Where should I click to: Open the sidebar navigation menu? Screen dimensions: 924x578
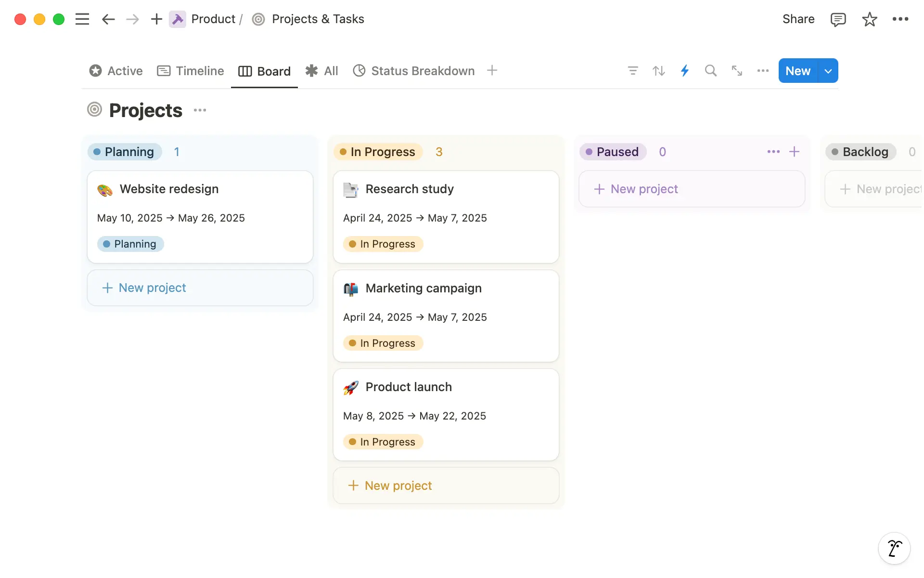pos(82,19)
